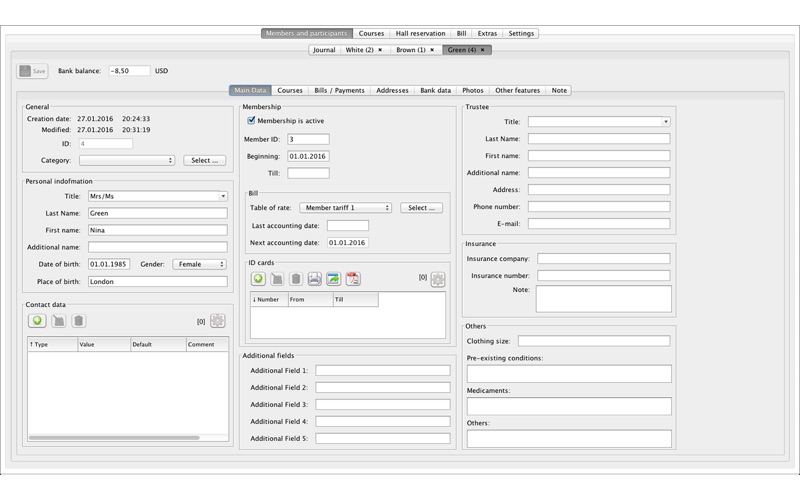Image resolution: width=800 pixels, height=500 pixels.
Task: Close the Brown (1) tab
Action: (432, 49)
